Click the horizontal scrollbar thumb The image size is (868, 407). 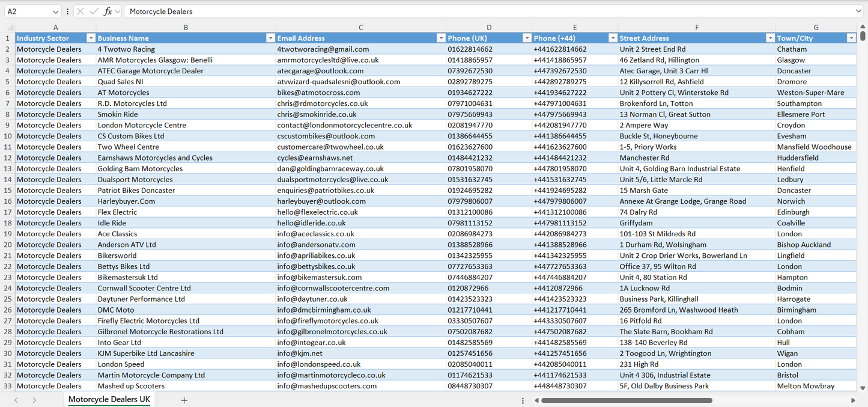point(627,400)
